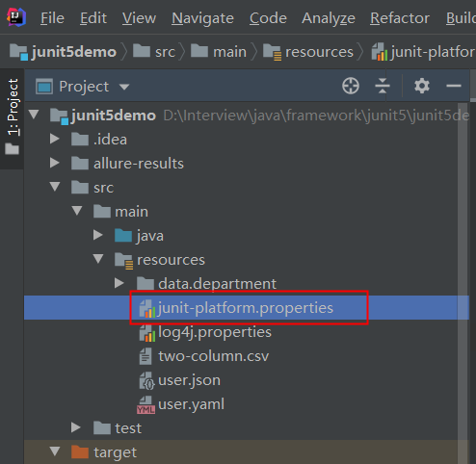Click the Collapse All icon
This screenshot has width=476, height=464.
(383, 86)
